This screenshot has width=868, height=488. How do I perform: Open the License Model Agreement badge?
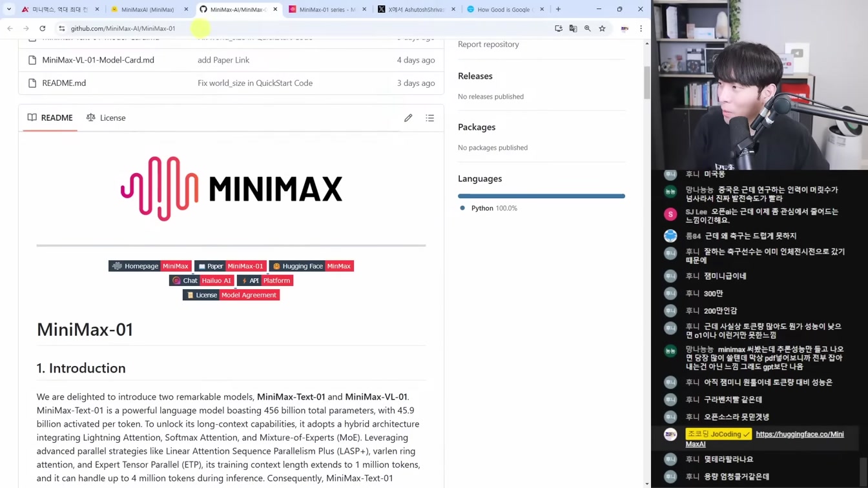click(231, 295)
